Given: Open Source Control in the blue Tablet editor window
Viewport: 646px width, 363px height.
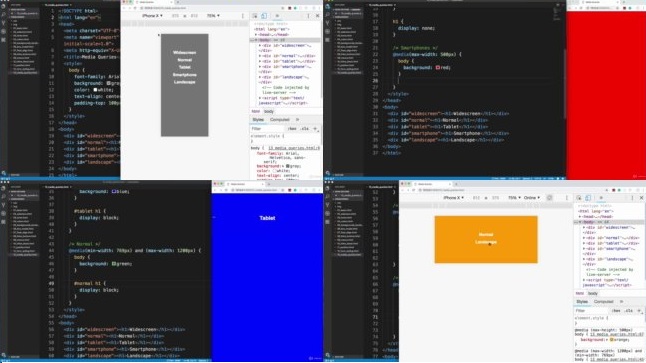Looking at the screenshot, I should [4, 205].
